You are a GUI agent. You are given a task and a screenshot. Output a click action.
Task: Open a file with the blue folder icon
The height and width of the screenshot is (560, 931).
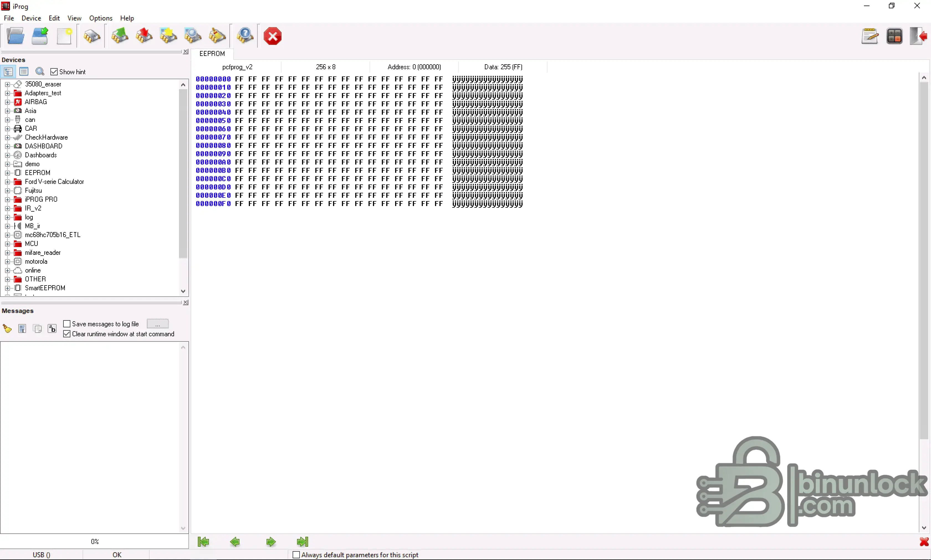[16, 36]
